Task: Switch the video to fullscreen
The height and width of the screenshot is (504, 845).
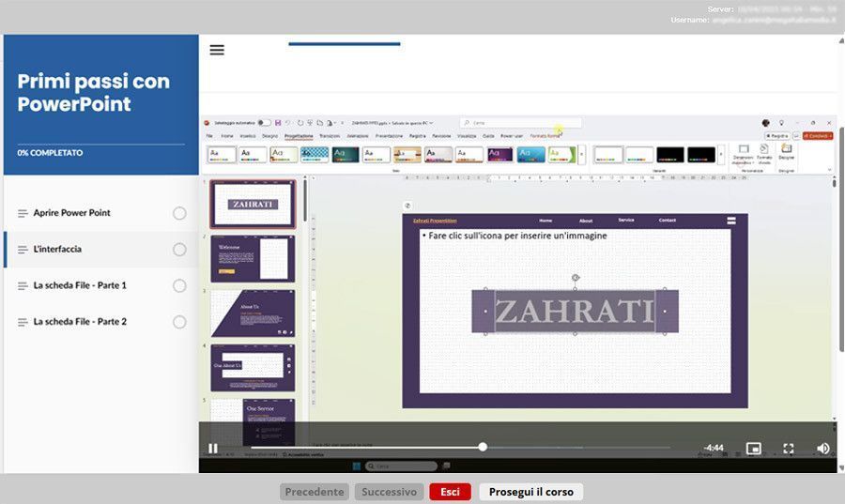Action: point(789,449)
